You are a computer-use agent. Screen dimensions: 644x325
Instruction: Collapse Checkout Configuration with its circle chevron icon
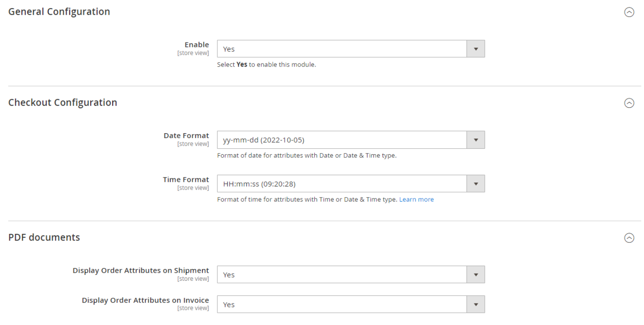tap(629, 103)
